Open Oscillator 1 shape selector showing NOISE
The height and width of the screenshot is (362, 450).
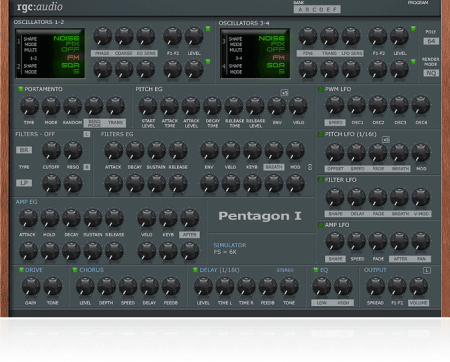[x=66, y=38]
